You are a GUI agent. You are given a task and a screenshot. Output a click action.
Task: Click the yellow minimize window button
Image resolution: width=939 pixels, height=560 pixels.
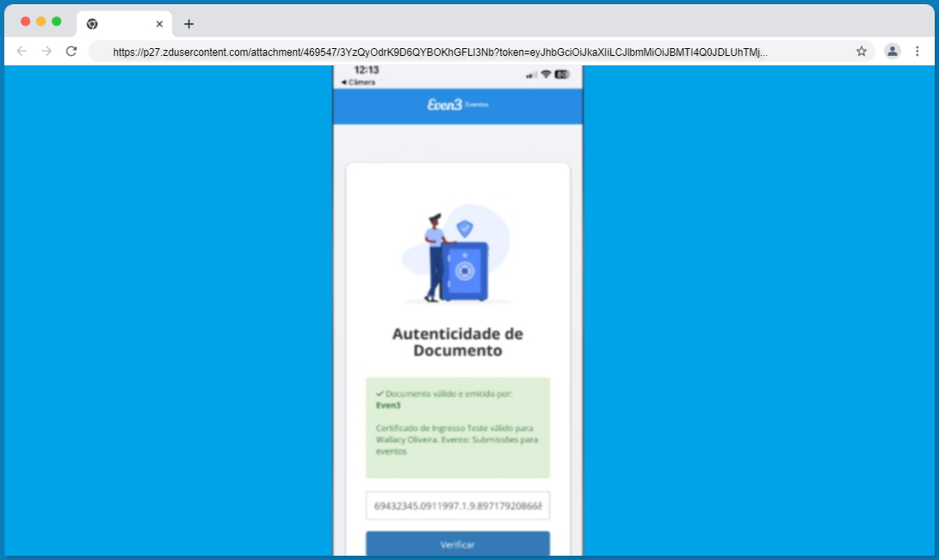pyautogui.click(x=40, y=22)
